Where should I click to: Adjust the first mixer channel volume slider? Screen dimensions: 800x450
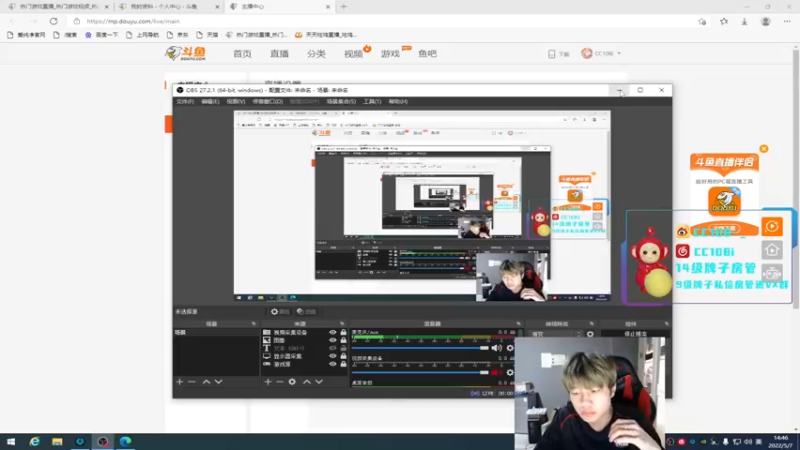pyautogui.click(x=420, y=348)
